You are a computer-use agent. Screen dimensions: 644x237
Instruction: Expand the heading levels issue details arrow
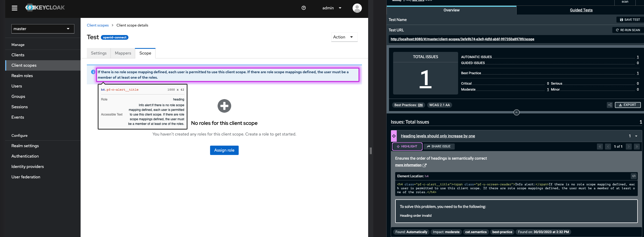click(636, 136)
